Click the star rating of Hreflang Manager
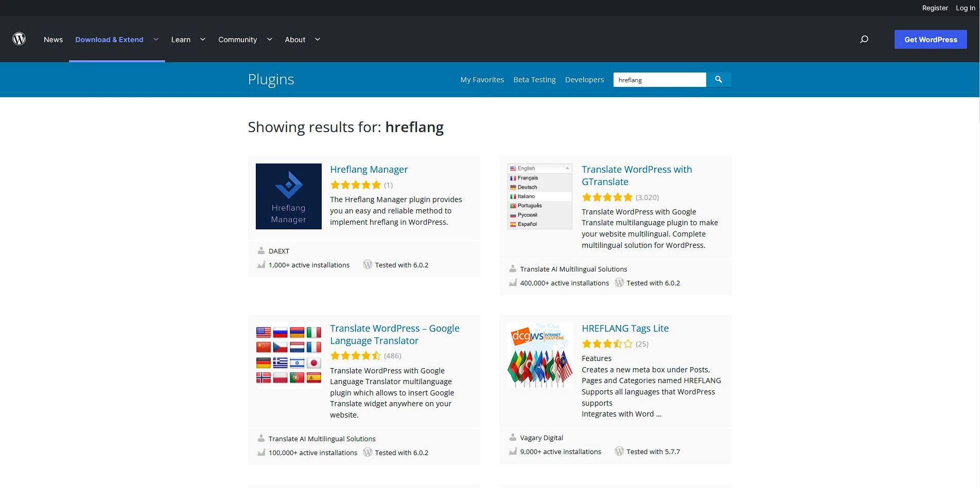980x488 pixels. 356,185
